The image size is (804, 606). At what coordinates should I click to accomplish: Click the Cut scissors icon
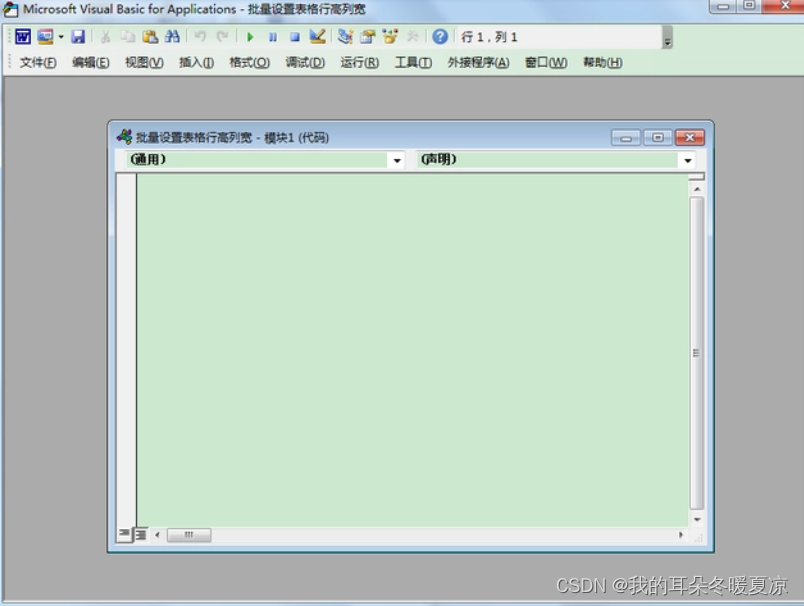click(106, 37)
